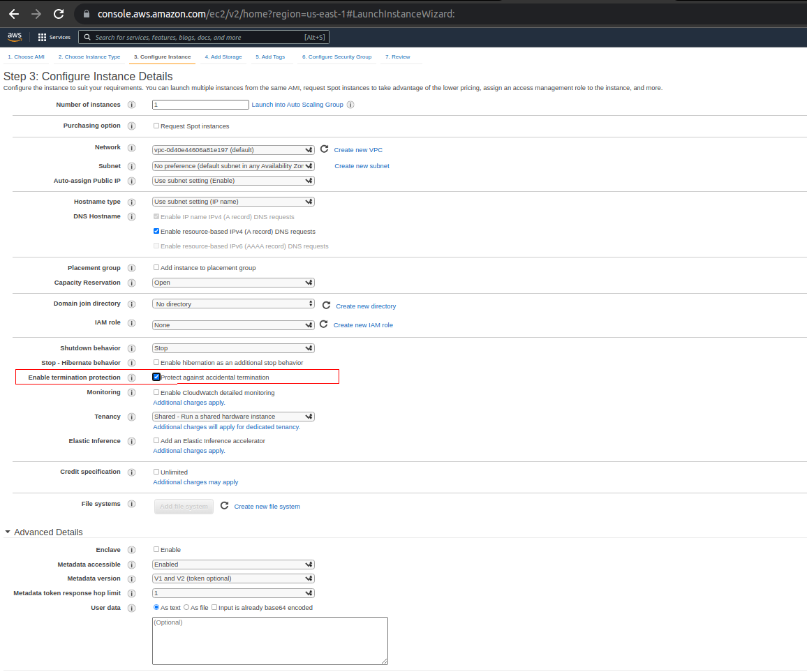Click Create new subnet link
The width and height of the screenshot is (807, 672).
point(362,166)
